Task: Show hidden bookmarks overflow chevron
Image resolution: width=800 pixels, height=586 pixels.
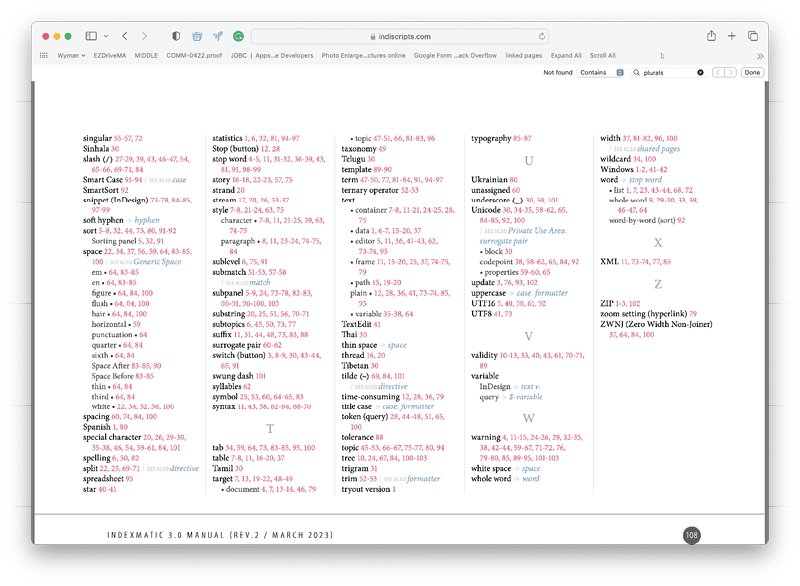Action: pyautogui.click(x=759, y=55)
